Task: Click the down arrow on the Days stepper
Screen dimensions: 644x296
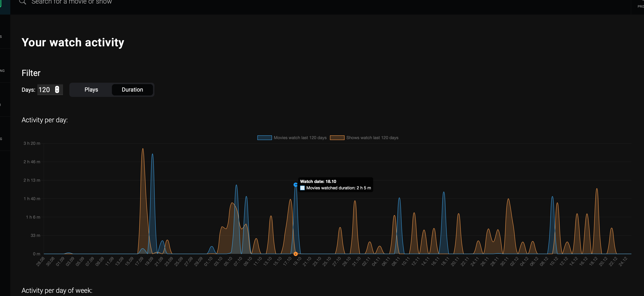Action: click(x=57, y=91)
